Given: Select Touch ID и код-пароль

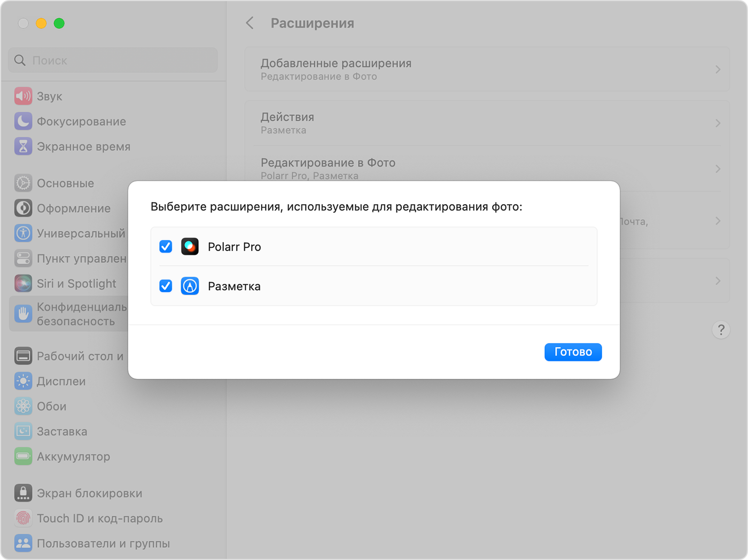Looking at the screenshot, I should tap(99, 519).
